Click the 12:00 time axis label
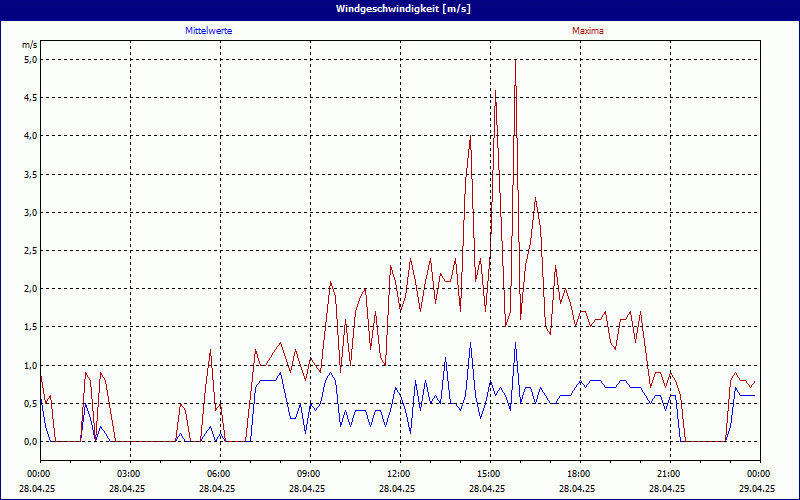800x500 pixels. click(x=399, y=473)
